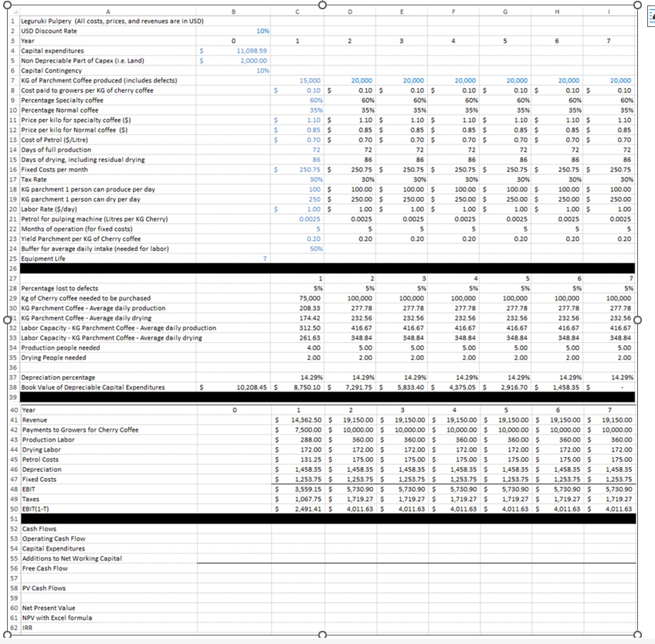Select the 'Equipment Life' row label
Screen dimensions: 655x644
[x=43, y=259]
